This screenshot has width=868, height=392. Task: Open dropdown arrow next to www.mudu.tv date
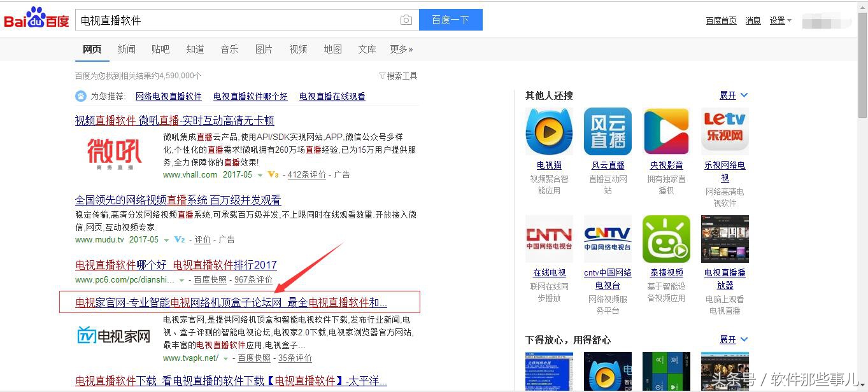coord(167,241)
